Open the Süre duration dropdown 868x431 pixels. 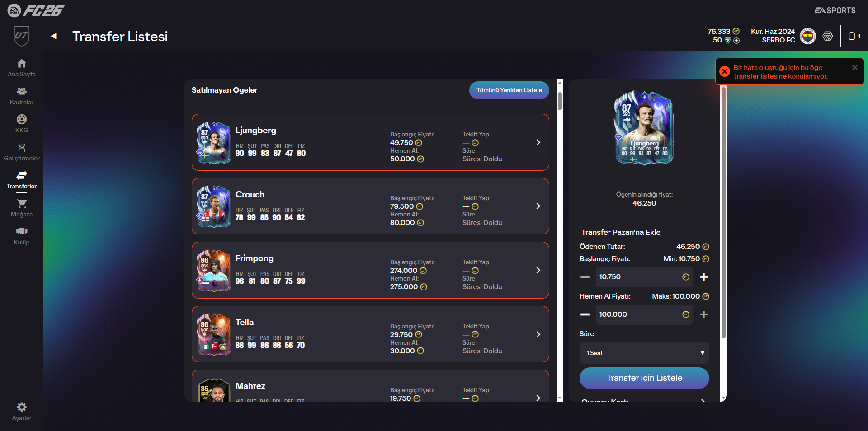tap(644, 353)
